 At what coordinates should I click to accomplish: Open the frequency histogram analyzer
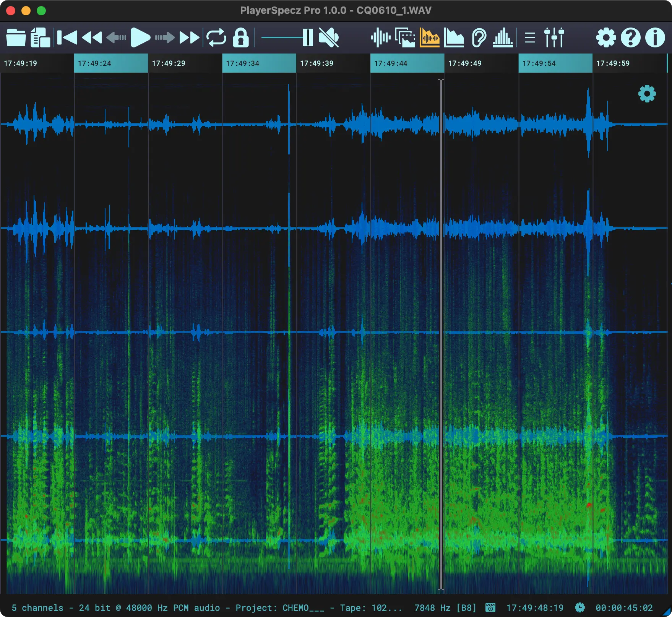503,37
